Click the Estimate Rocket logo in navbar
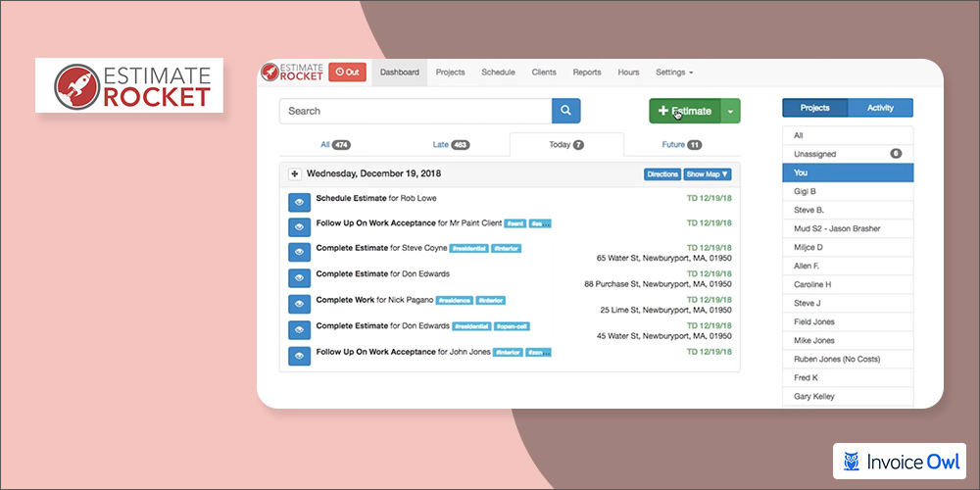 click(x=291, y=73)
